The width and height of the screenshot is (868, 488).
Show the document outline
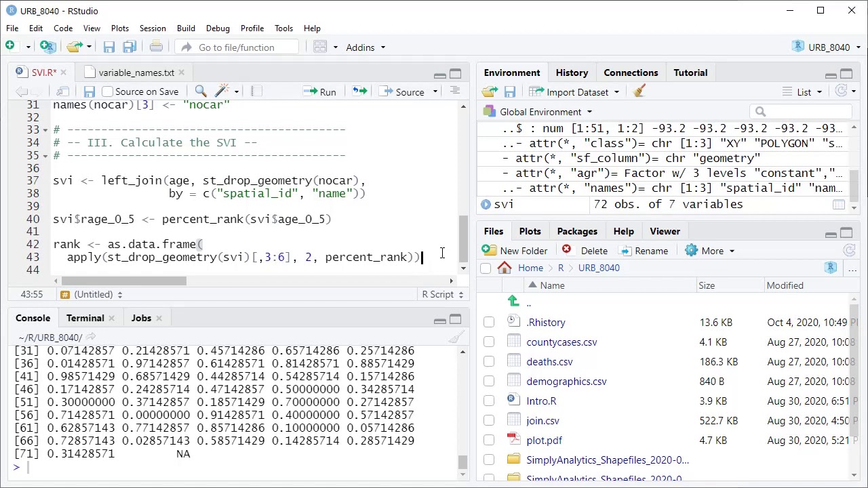click(x=455, y=91)
